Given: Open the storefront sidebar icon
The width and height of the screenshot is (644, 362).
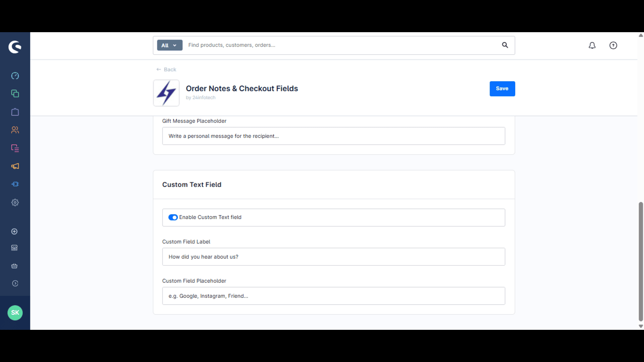Looking at the screenshot, I should coord(14,248).
